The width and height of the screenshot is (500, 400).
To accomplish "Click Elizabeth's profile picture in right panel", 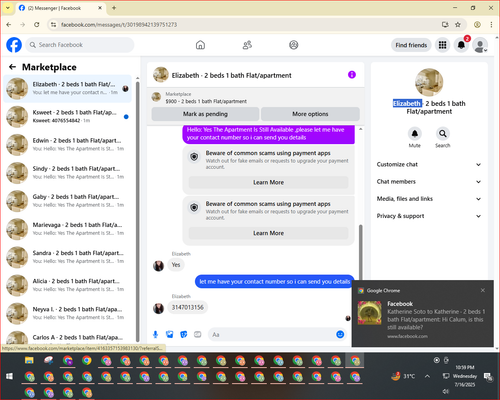I will tap(429, 82).
